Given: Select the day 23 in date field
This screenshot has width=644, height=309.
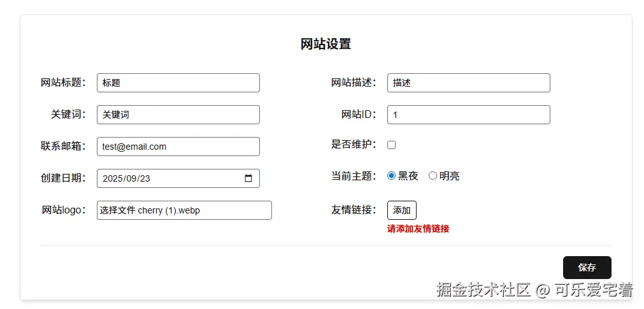Looking at the screenshot, I should [145, 178].
